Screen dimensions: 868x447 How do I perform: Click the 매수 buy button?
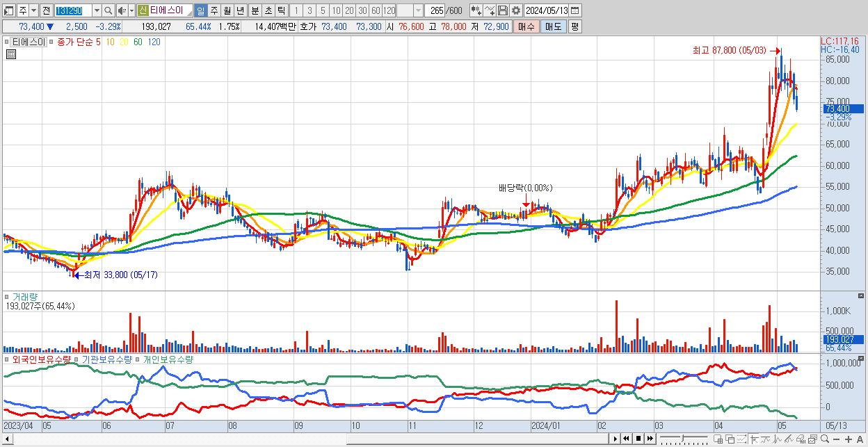pos(527,26)
